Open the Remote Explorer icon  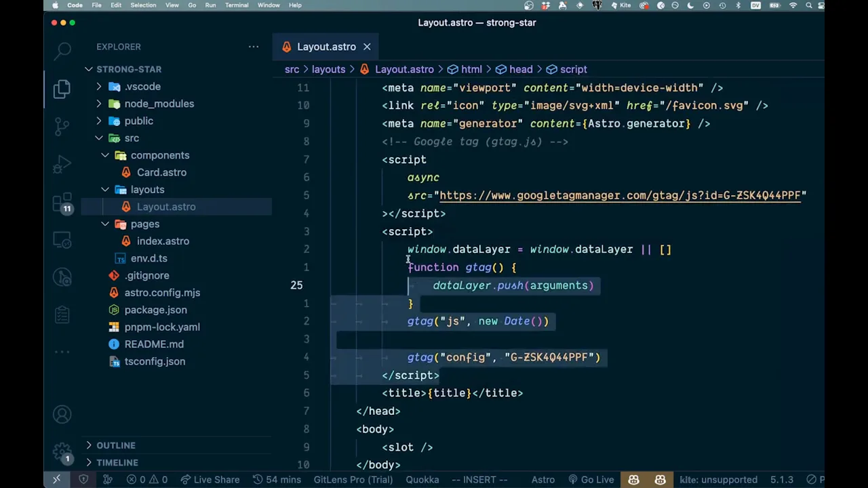[x=62, y=241]
